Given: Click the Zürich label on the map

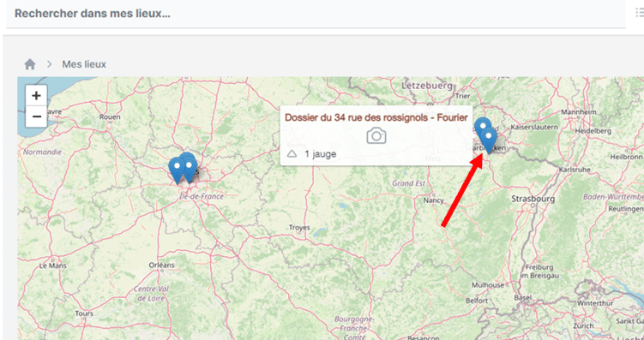Looking at the screenshot, I should coord(584,326).
